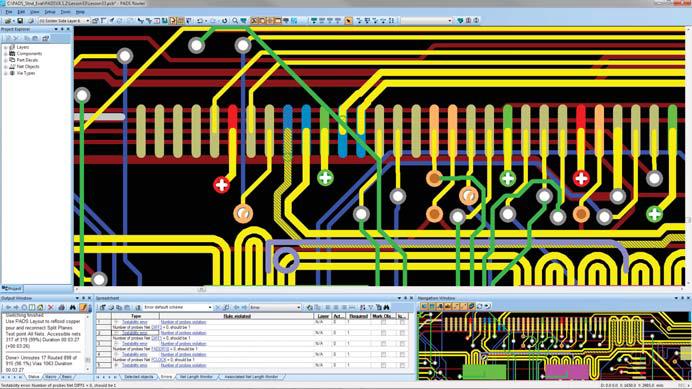The image size is (692, 389).
Task: Click the binoculars icon in Spreadsheet toolbar
Action: (x=387, y=307)
